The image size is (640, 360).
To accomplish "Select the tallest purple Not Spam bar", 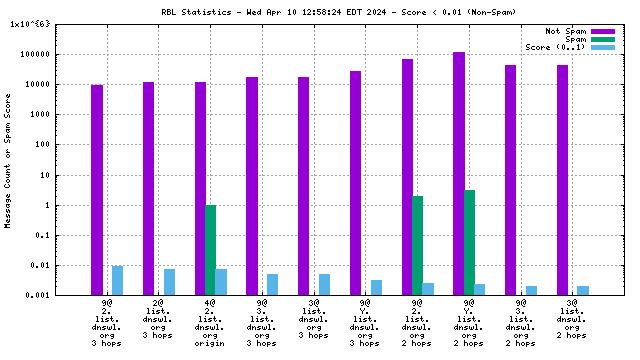I will (x=459, y=173).
